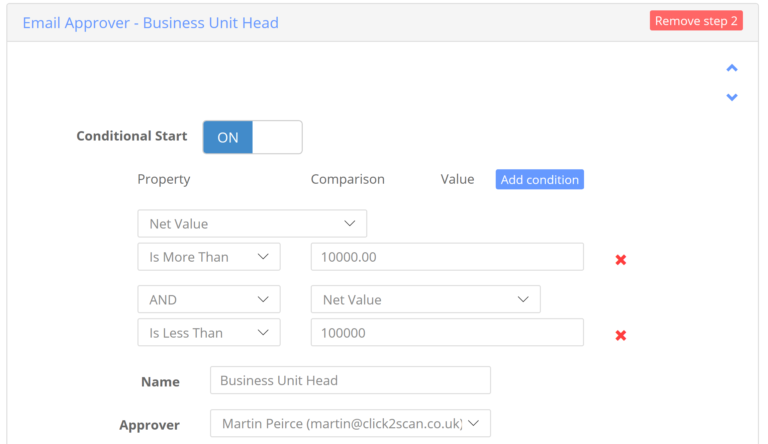Click the Conditional Start label text
The width and height of the screenshot is (768, 444).
click(131, 136)
